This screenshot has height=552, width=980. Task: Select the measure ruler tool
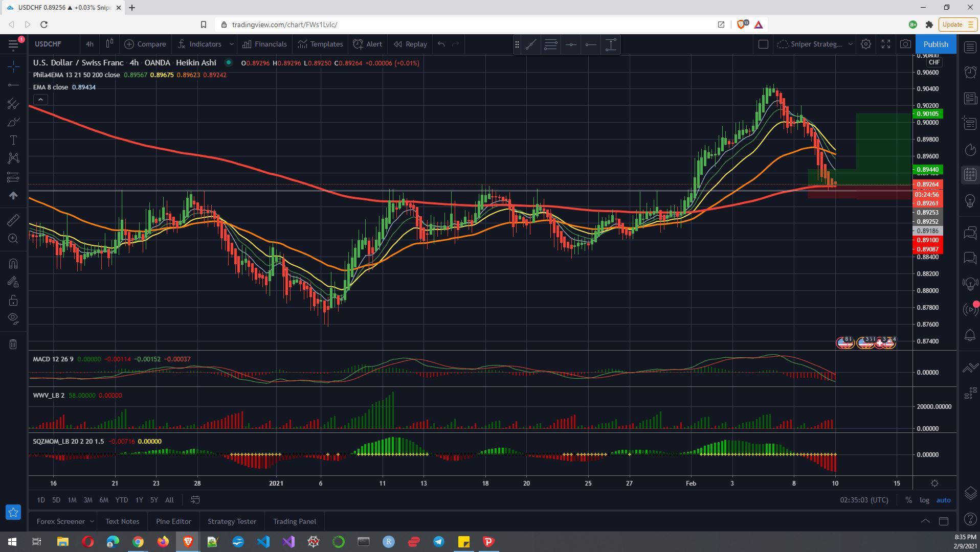click(x=14, y=220)
